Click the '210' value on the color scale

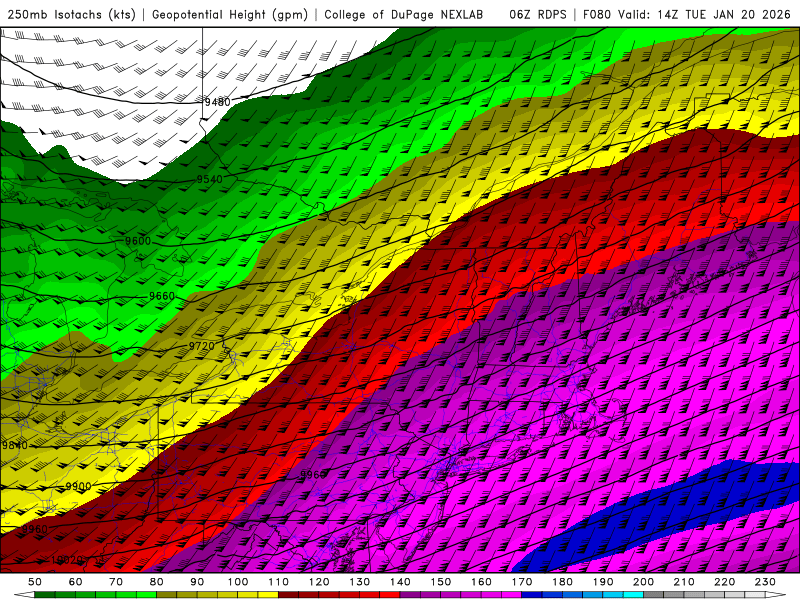tap(684, 582)
